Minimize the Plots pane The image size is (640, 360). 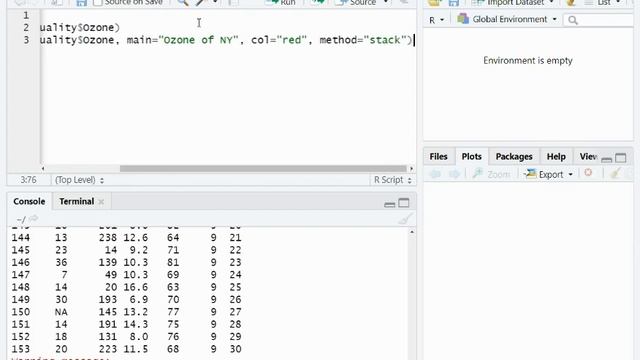(x=607, y=159)
